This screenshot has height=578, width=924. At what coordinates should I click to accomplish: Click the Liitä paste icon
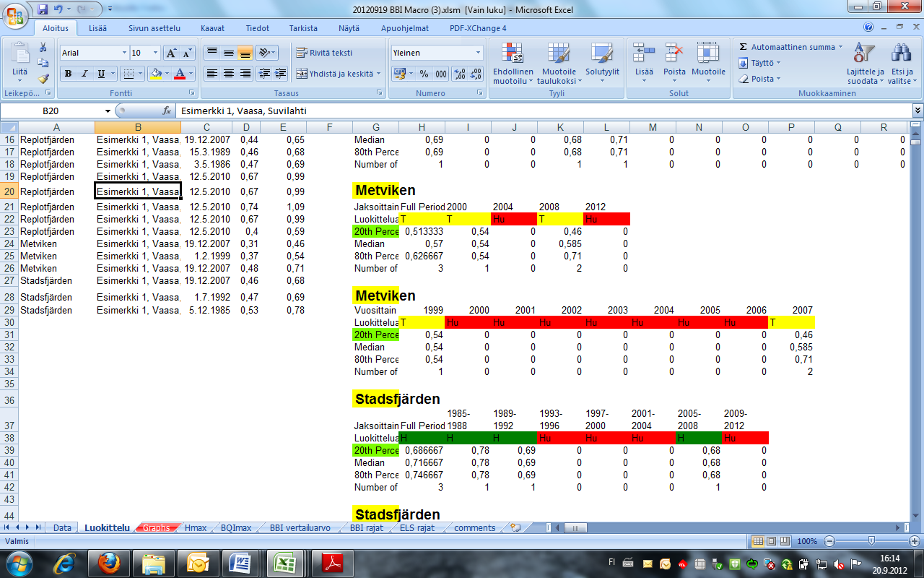pyautogui.click(x=19, y=55)
